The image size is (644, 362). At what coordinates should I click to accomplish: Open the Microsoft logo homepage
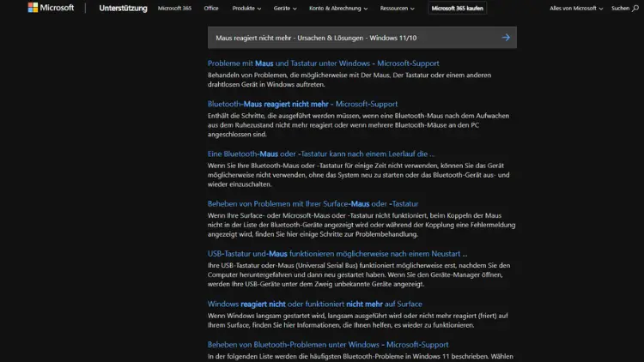[x=51, y=8]
